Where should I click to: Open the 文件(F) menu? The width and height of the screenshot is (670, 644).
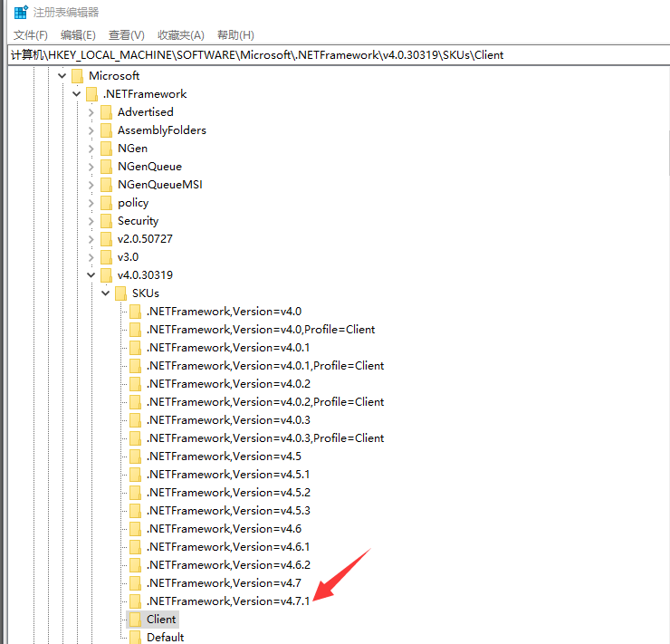(31, 35)
